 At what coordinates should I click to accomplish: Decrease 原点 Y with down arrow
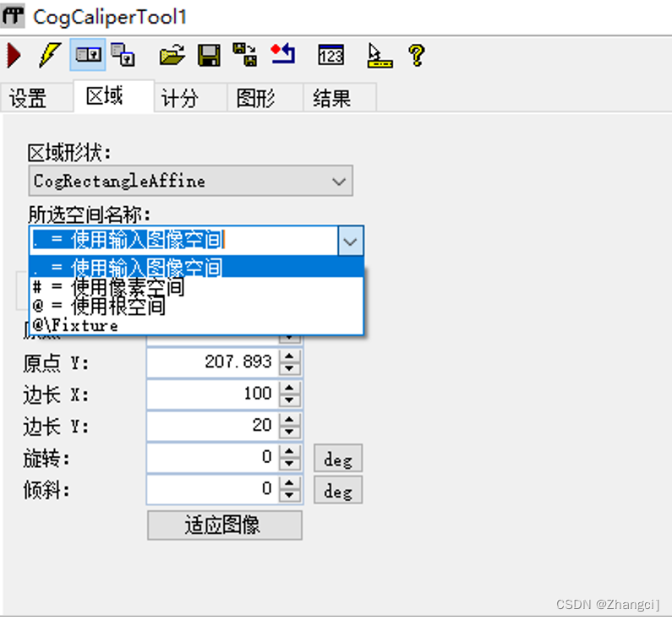[289, 368]
